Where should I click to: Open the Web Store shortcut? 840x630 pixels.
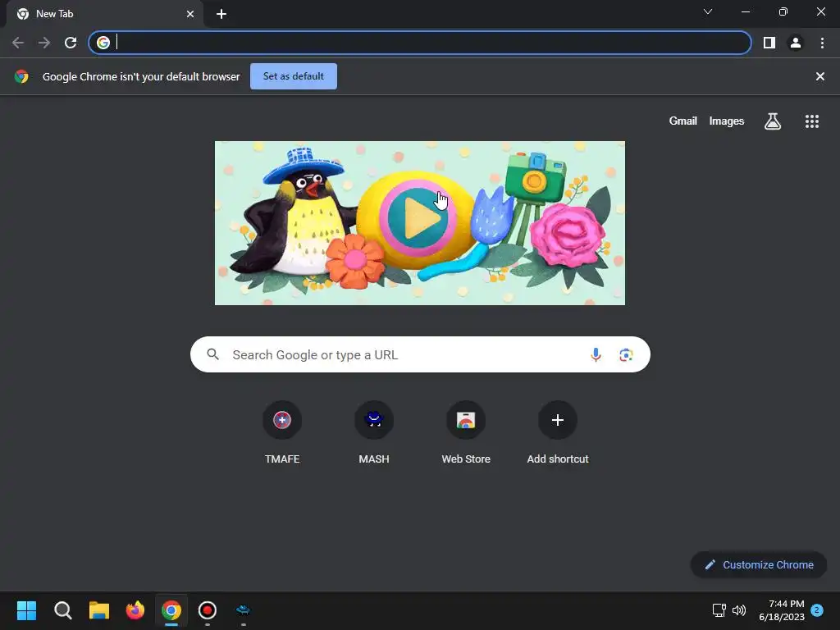coord(466,432)
